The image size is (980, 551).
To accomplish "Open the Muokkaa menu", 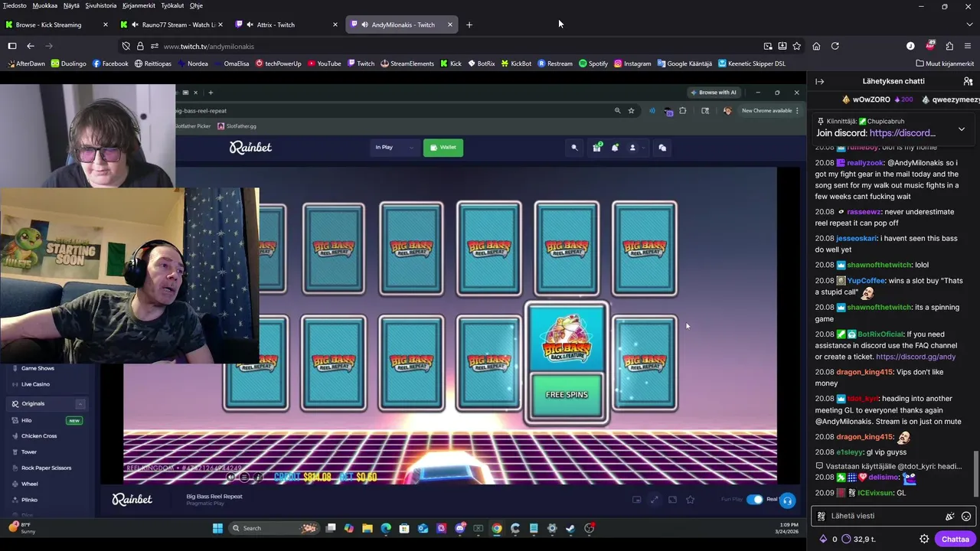I will tap(45, 5).
